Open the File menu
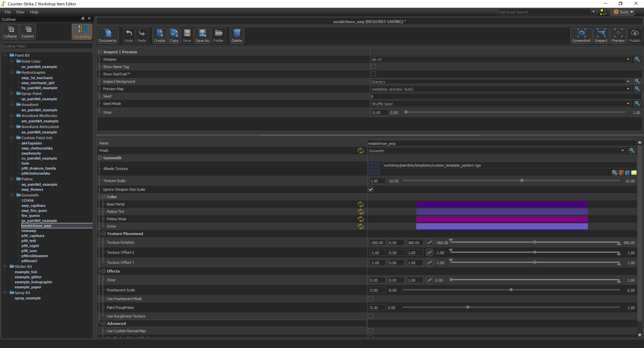The image size is (644, 348). 8,12
